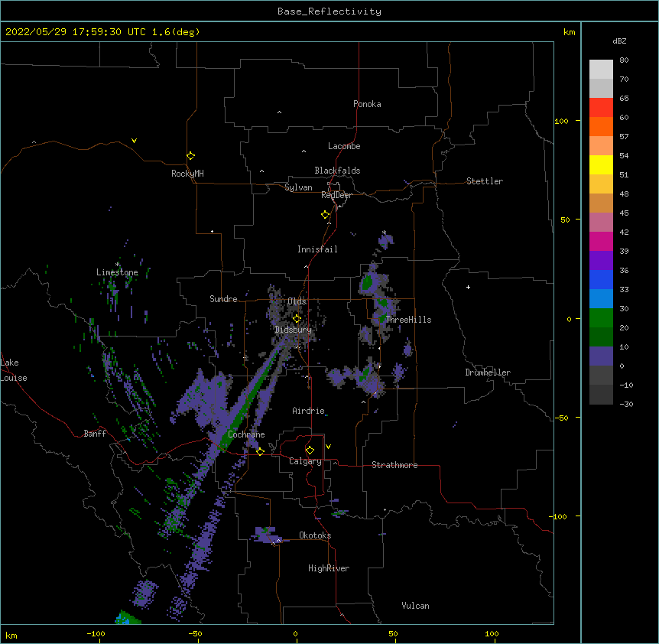Click the Ponoka city label
The image size is (659, 644).
tap(367, 104)
